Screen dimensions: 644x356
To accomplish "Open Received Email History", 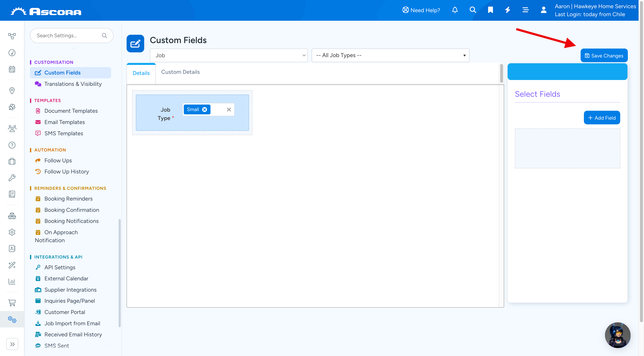I will click(x=68, y=335).
